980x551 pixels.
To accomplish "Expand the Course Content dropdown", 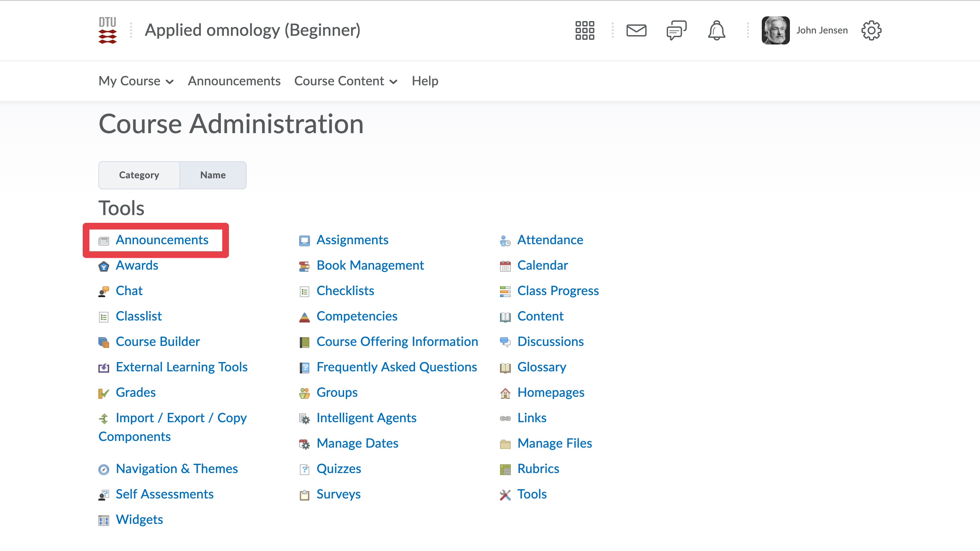I will tap(345, 81).
